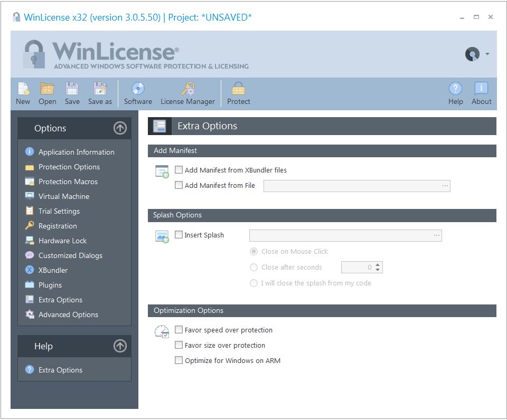507x420 pixels.
Task: Browse for manifest file with ellipsis button
Action: 445,186
